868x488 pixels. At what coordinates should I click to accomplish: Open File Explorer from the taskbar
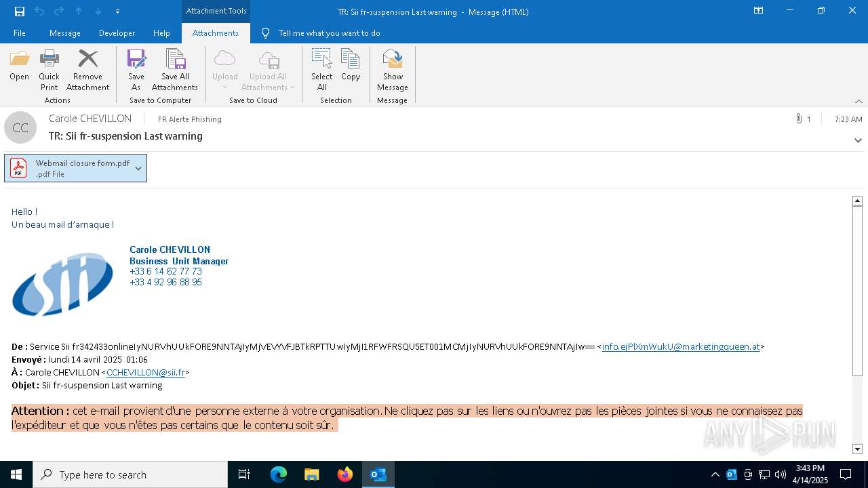[x=312, y=474]
